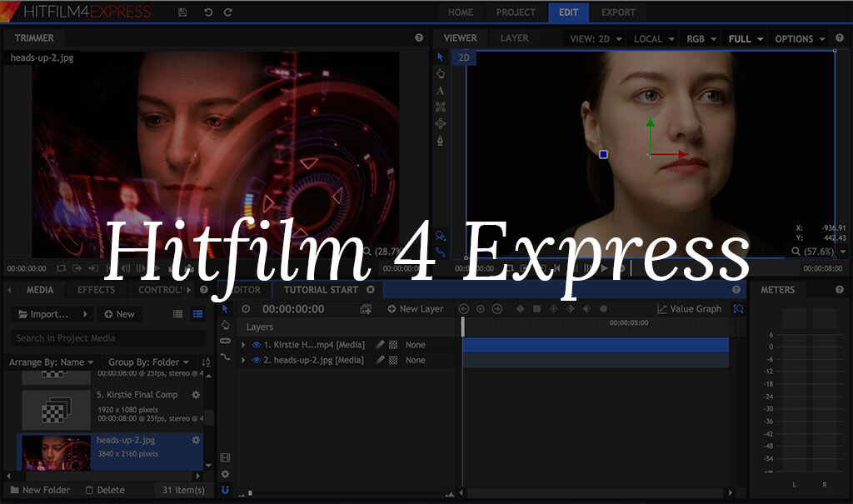Go to previous keyframe arrow icon
Screen dimensions: 853x504
pyautogui.click(x=463, y=308)
